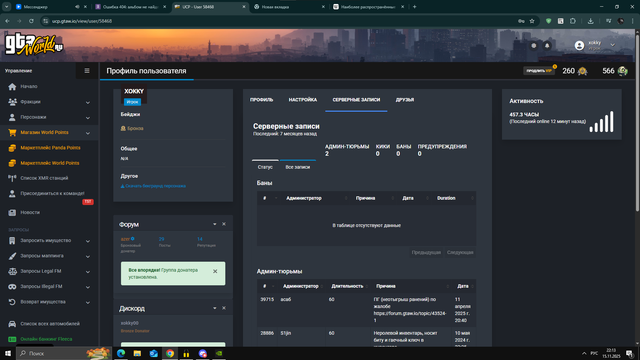Open Онлайн банкинг Fleeca money icon
Screen dimensions: 640x360
[x=12, y=339]
